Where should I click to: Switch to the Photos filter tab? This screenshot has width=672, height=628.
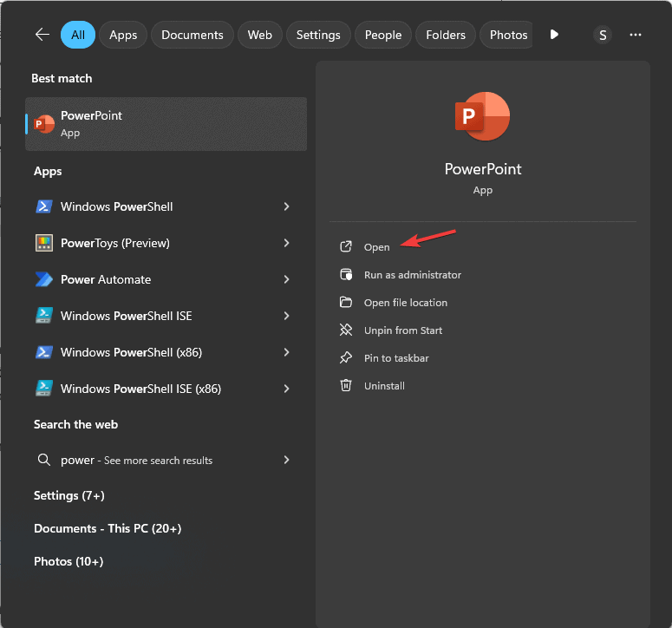click(x=506, y=35)
